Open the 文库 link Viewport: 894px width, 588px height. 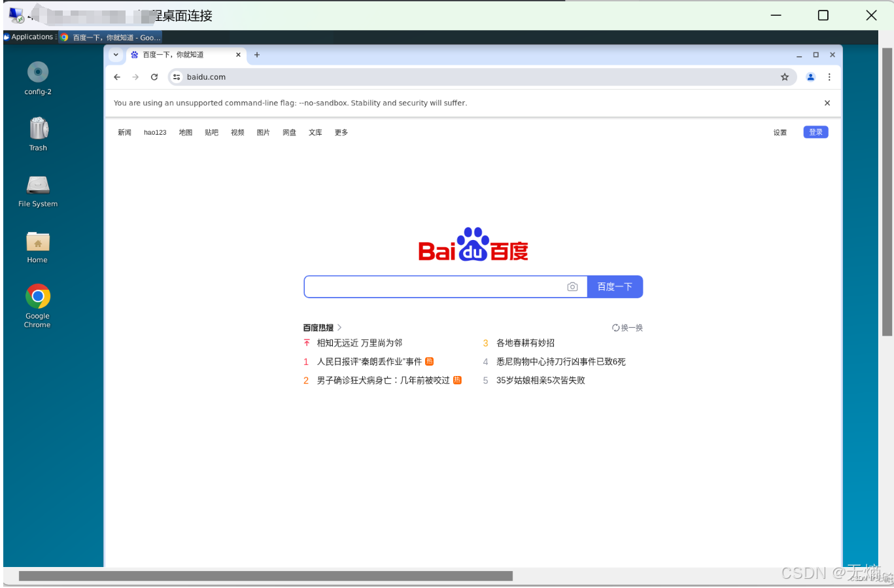[315, 133]
